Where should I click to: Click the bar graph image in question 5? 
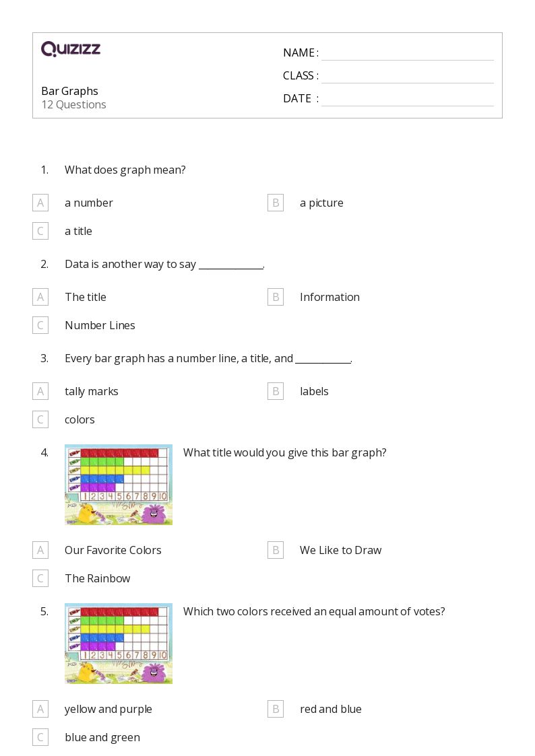[x=119, y=644]
